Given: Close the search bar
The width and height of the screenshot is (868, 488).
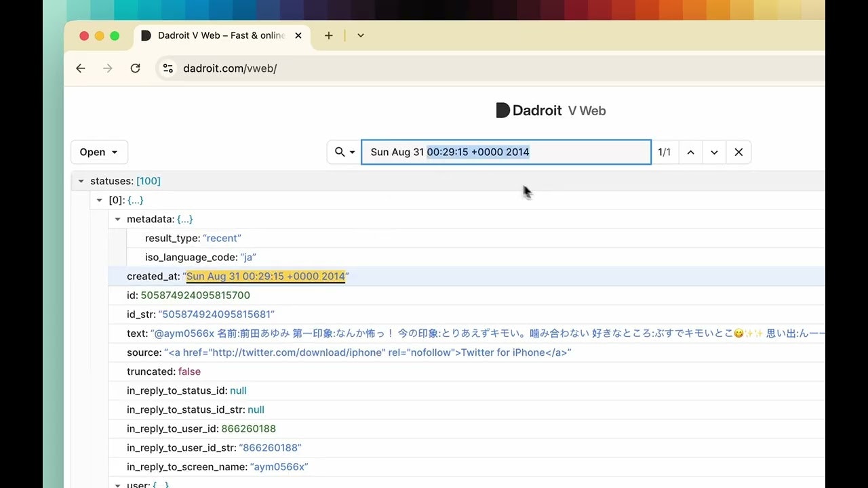Looking at the screenshot, I should (x=738, y=152).
